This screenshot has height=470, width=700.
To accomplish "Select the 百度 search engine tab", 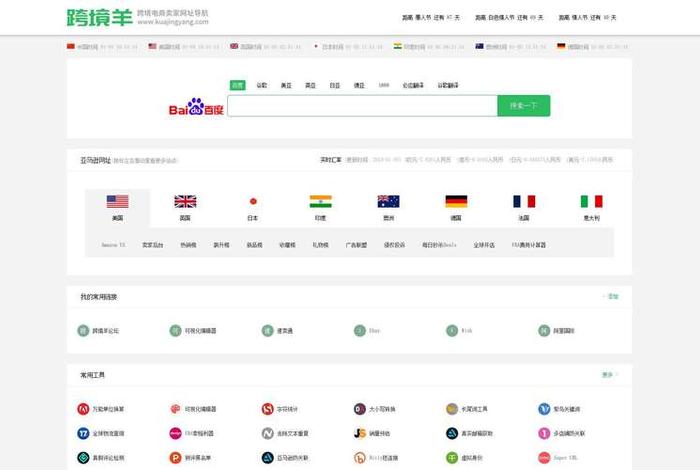I will point(237,86).
